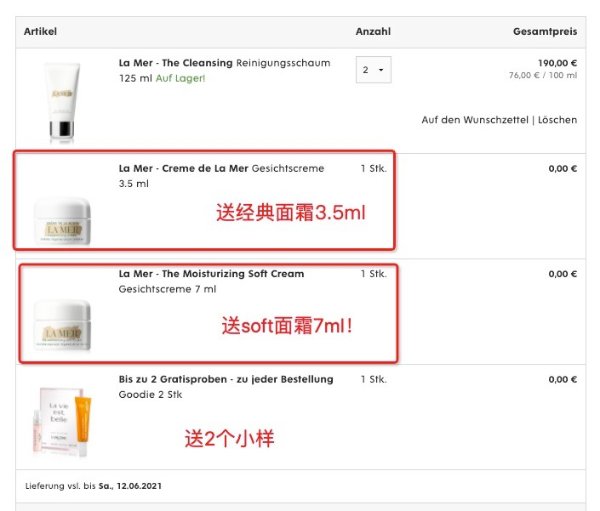Click the dropdown arrow beside quantity 2
The height and width of the screenshot is (511, 600).
pos(381,70)
